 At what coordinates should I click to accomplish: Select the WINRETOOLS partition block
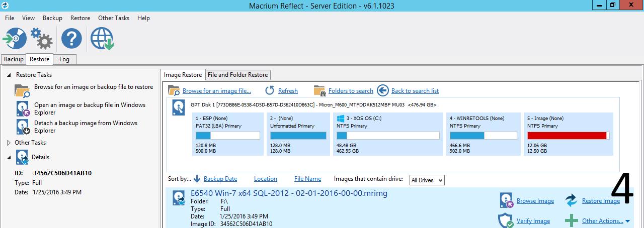(484, 134)
